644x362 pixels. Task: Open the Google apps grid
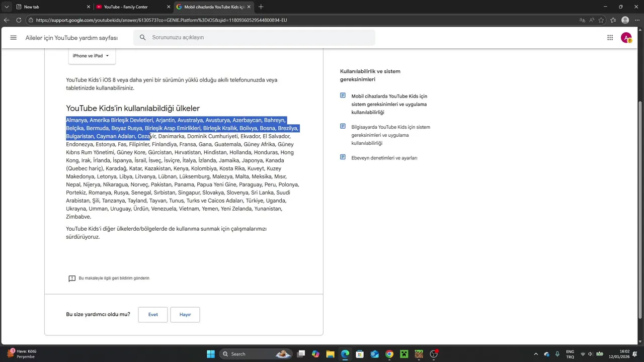coord(610,38)
